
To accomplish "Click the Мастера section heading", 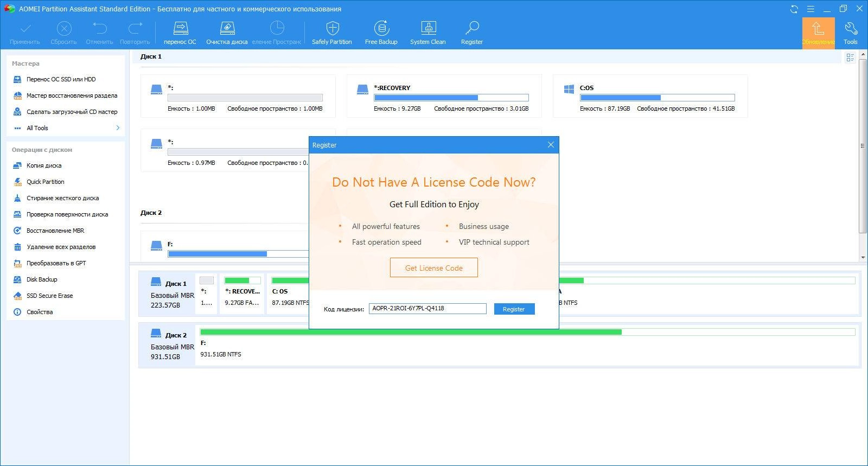I will 25,63.
